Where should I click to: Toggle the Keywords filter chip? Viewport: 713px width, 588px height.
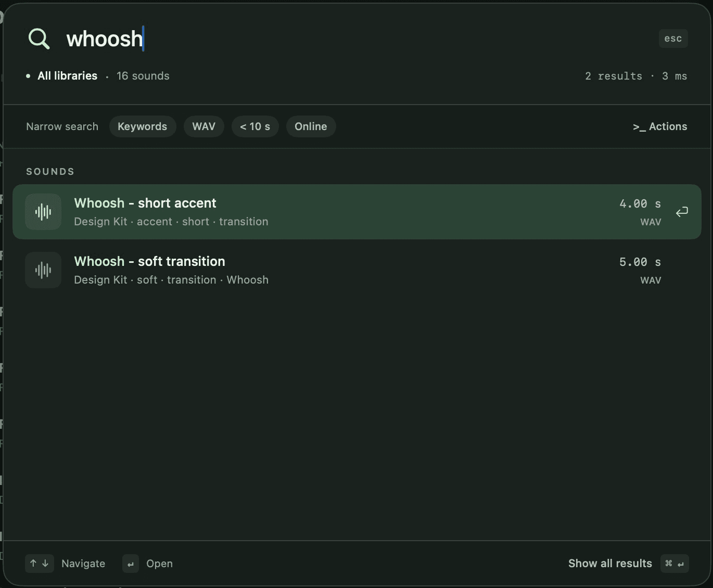coord(143,126)
